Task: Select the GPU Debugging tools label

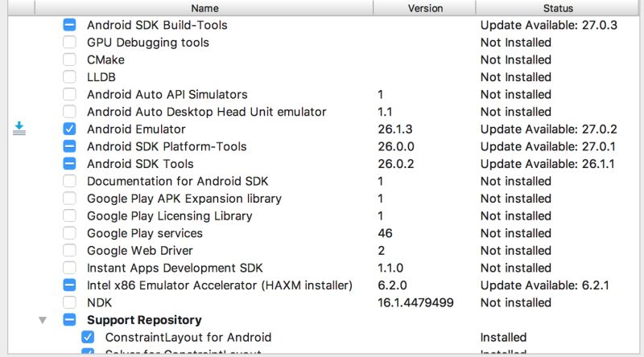Action: (x=148, y=43)
